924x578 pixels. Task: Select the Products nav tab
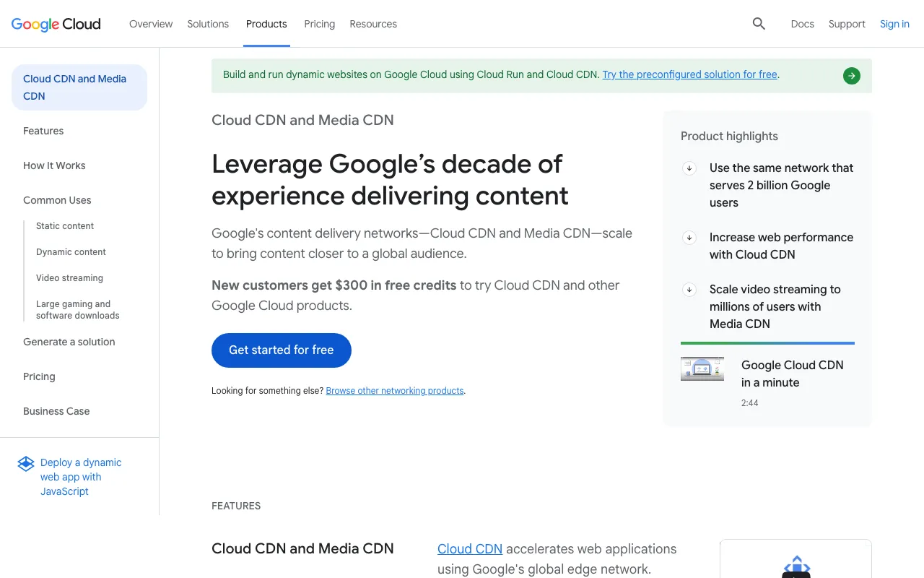266,24
